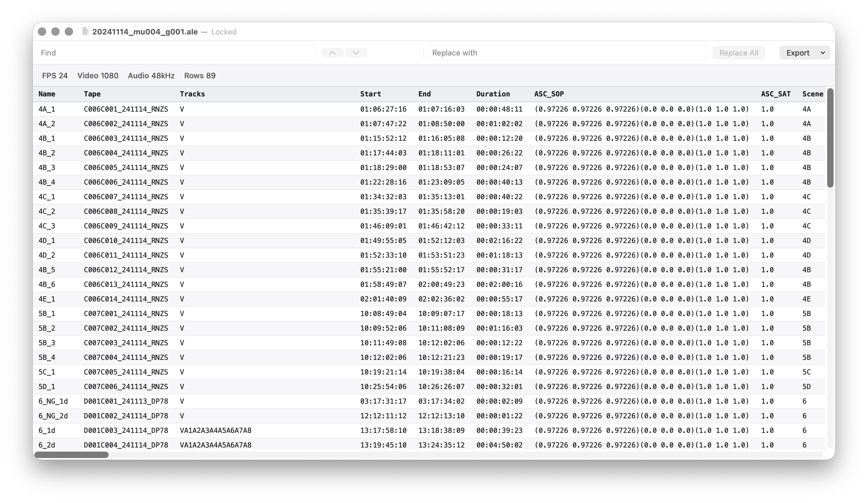Select tape C006C009_241114_RNZS cell

coord(126,226)
